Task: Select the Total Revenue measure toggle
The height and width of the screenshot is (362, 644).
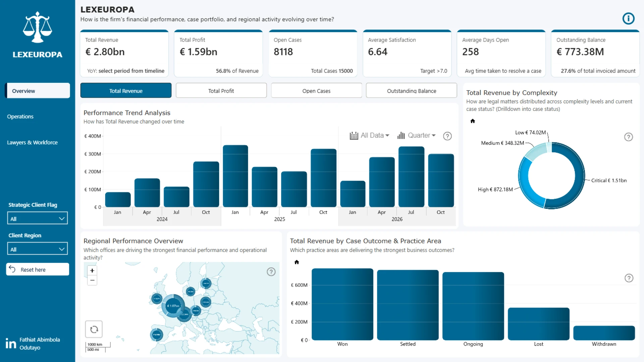Action: click(126, 90)
